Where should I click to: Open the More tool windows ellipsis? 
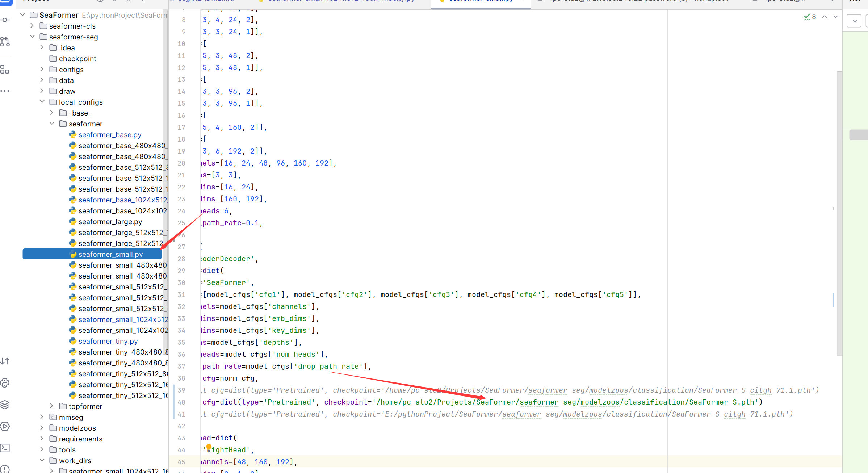coord(5,91)
